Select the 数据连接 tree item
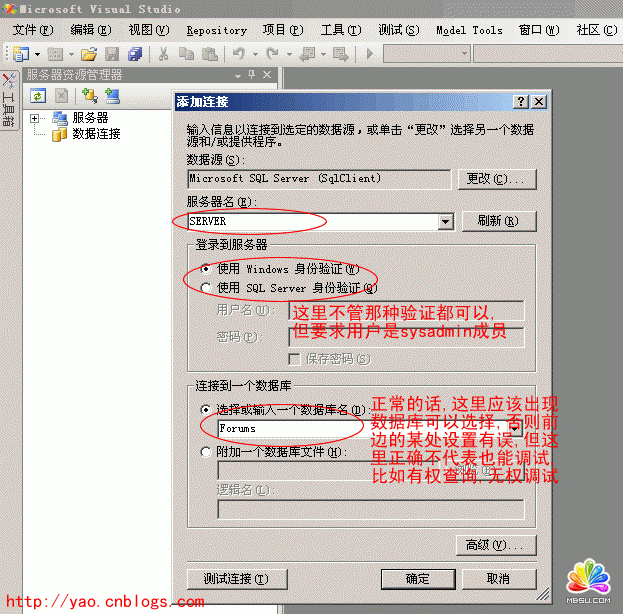This screenshot has height=614, width=623. (96, 134)
